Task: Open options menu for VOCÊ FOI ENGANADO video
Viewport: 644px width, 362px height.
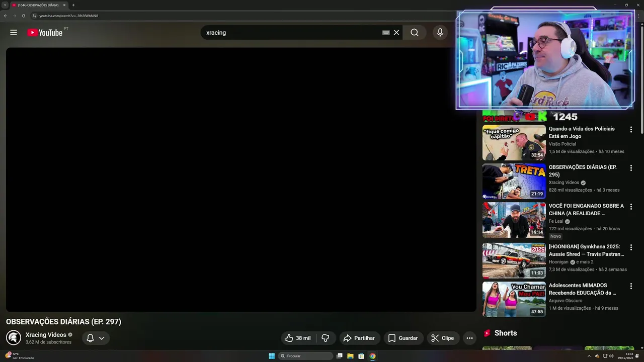Action: (x=631, y=207)
